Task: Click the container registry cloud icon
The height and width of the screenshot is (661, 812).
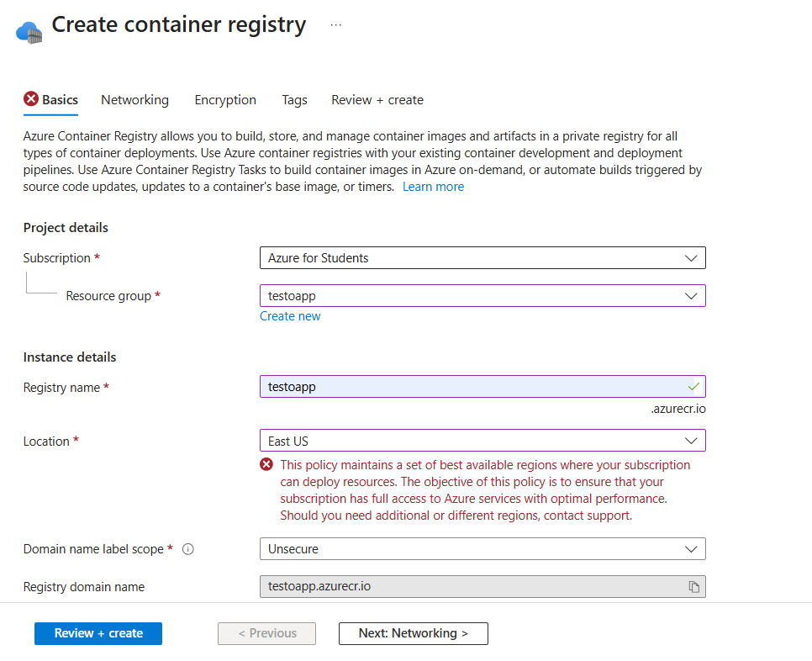Action: tap(29, 32)
